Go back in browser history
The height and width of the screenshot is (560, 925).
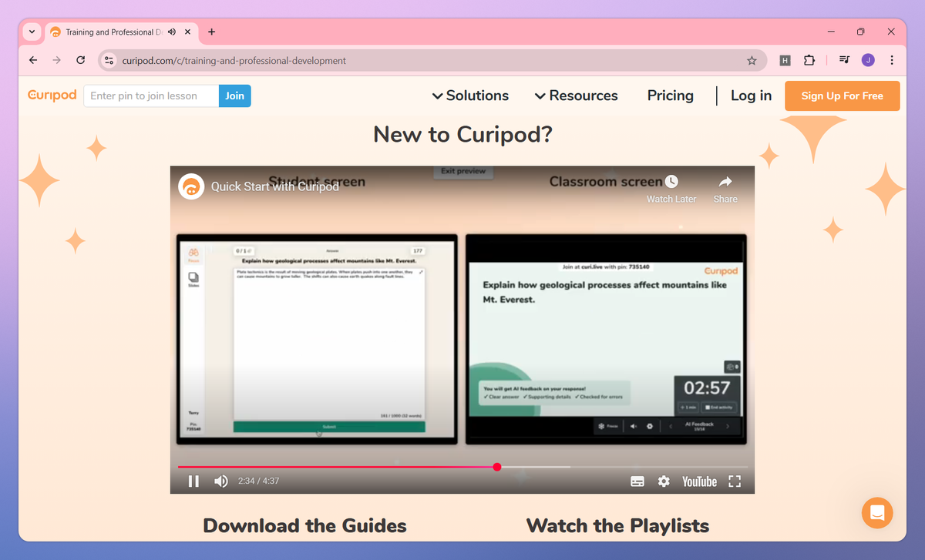point(32,60)
